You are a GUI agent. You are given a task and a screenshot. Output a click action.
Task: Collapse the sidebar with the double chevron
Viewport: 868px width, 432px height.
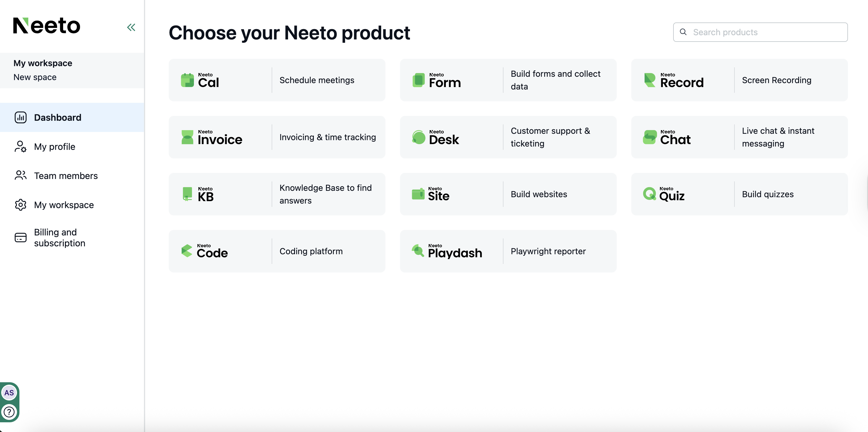131,27
